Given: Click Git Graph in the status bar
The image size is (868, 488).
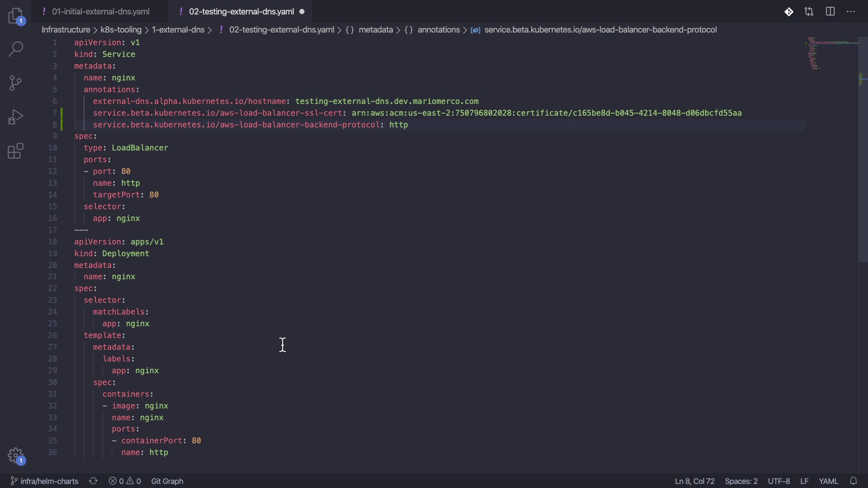Looking at the screenshot, I should pos(167,481).
